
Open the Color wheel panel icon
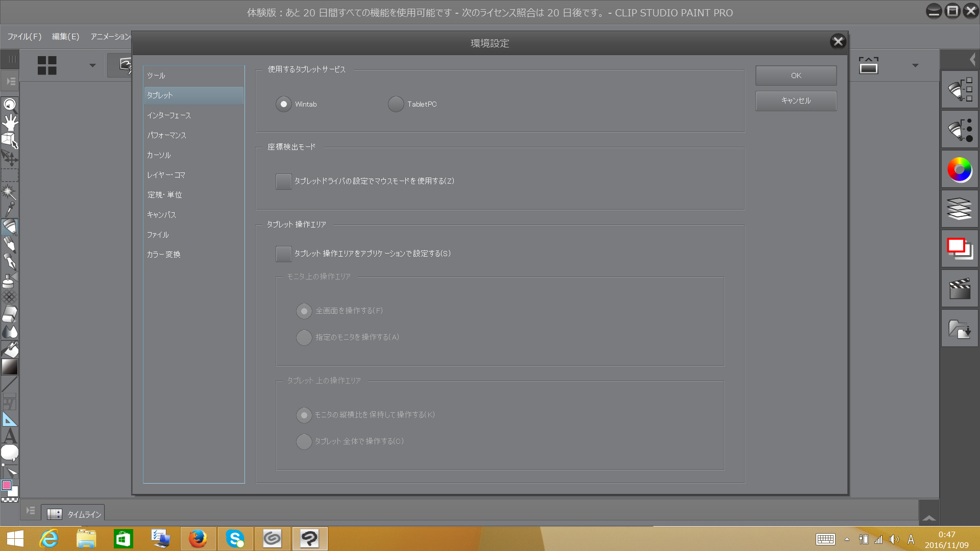pos(960,170)
